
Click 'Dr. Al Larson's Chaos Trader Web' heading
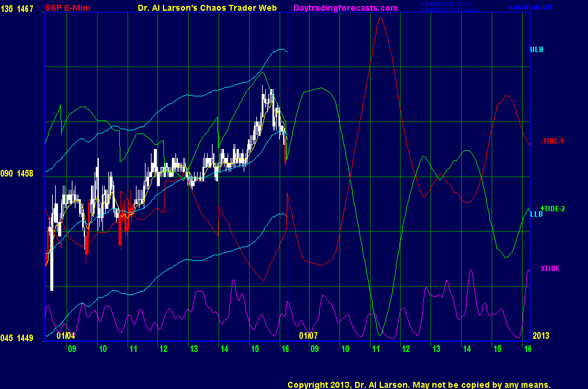[x=207, y=8]
